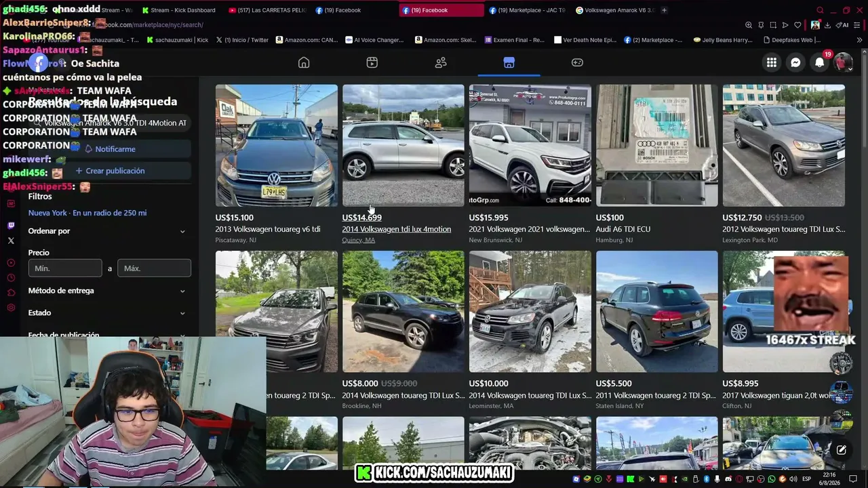Open a new browser tab with the plus button
This screenshot has width=868, height=488.
point(664,10)
